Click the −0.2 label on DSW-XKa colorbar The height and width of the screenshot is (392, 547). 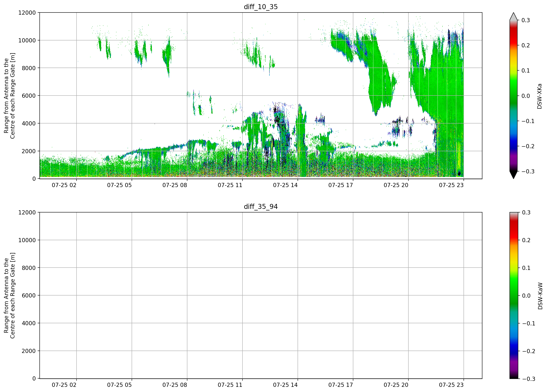528,146
